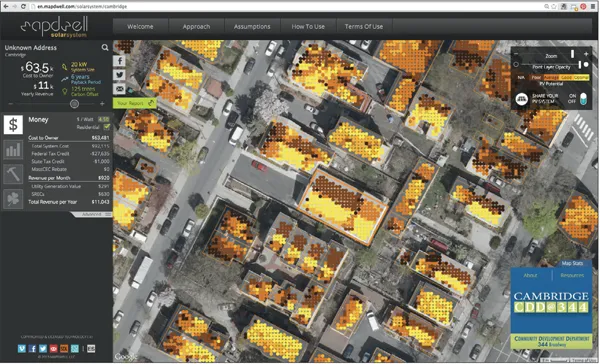Open the About tab in Cambridge panel
This screenshot has height=364, width=600.
[x=530, y=276]
